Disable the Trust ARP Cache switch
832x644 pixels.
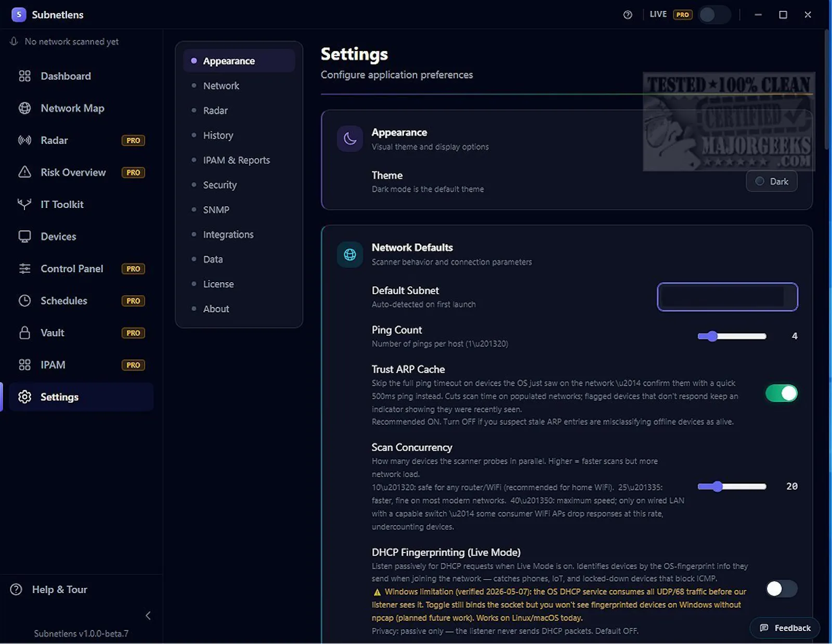click(781, 393)
